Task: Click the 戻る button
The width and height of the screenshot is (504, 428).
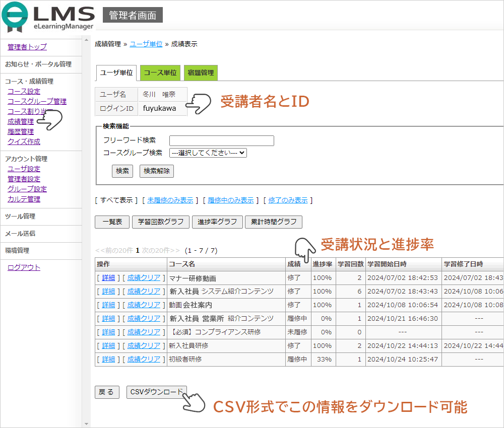Action: click(106, 392)
